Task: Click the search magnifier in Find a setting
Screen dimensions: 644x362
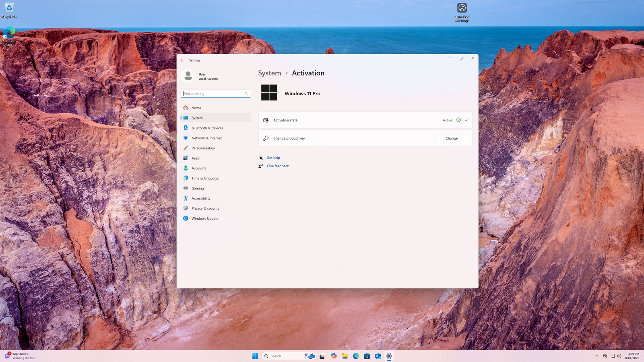Action: [x=246, y=93]
